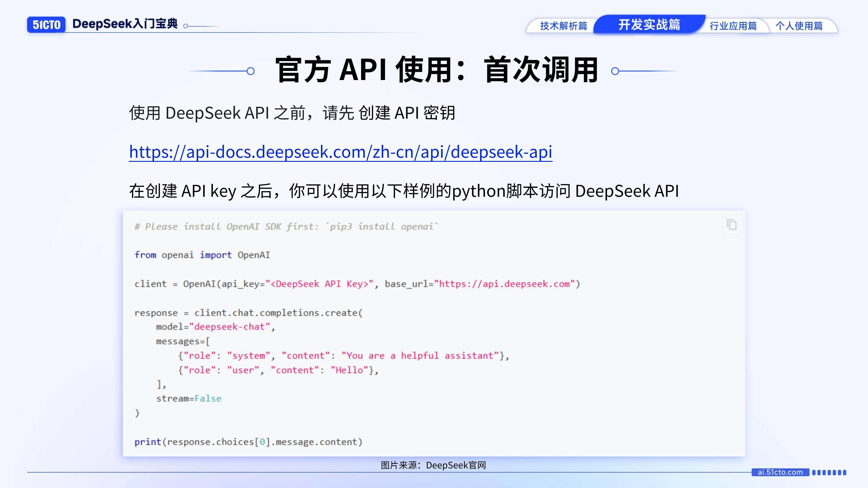Click the from openai import OpenAI line
Image resolution: width=868 pixels, height=488 pixels.
(202, 255)
